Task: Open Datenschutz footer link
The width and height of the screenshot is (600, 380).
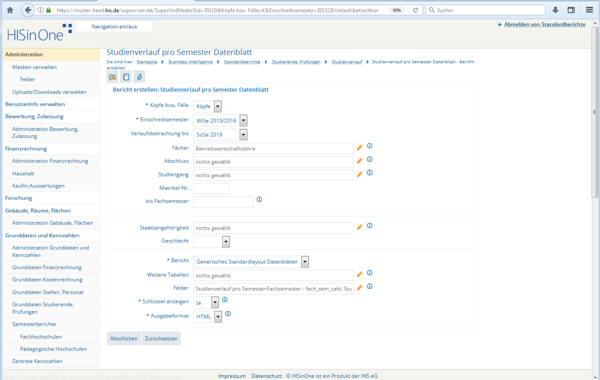Action: pyautogui.click(x=267, y=376)
